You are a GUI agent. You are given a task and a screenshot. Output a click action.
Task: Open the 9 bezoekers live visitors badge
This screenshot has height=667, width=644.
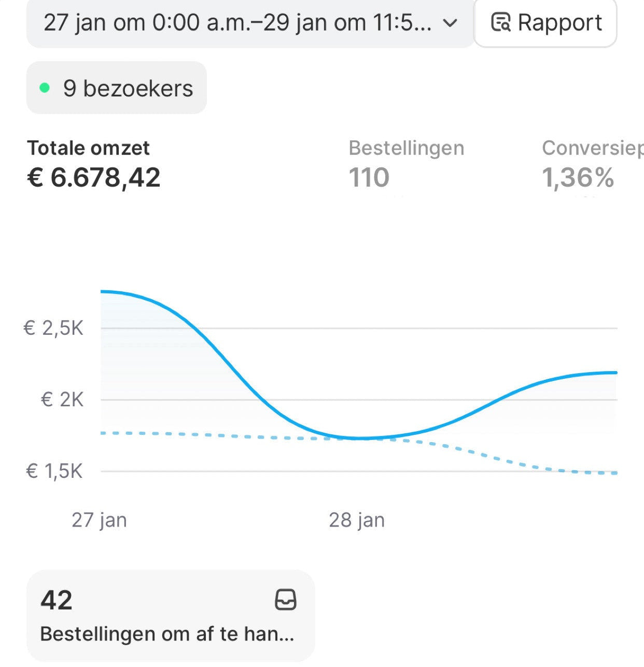point(117,88)
